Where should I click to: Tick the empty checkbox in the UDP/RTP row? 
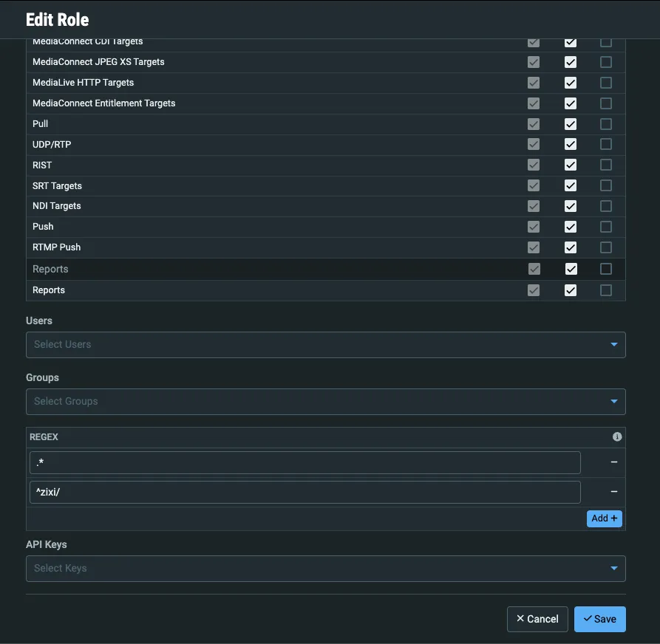[606, 144]
